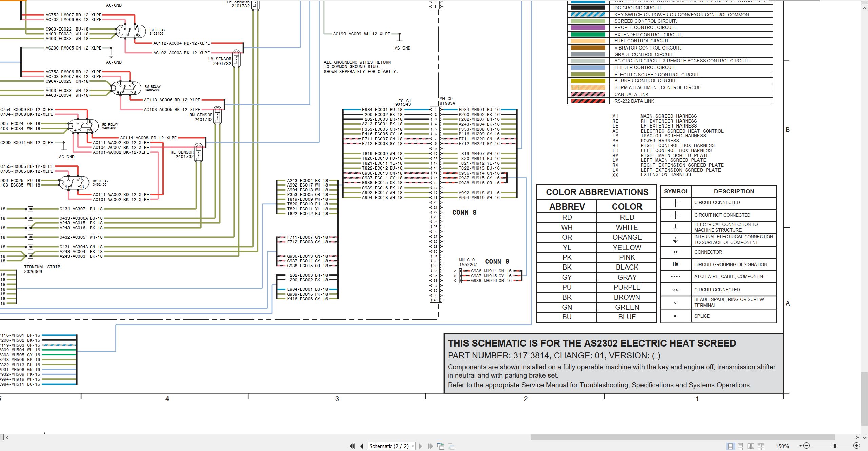
Task: Switch to single page view
Action: [730, 446]
